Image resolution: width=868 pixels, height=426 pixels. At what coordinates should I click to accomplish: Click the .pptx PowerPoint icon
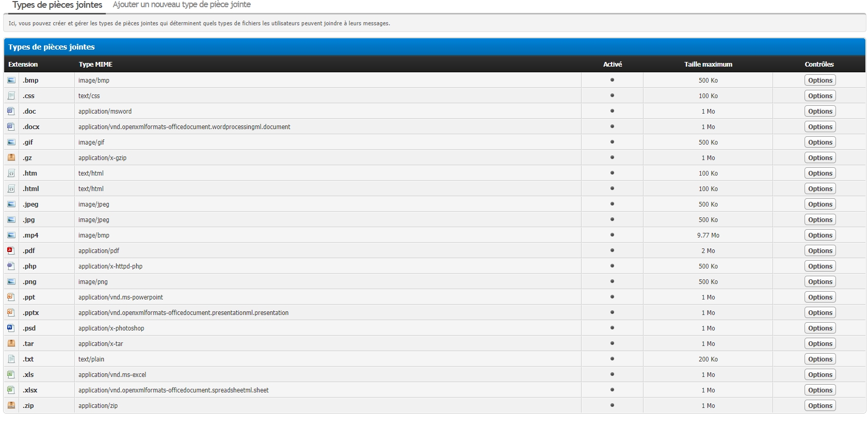pyautogui.click(x=11, y=312)
